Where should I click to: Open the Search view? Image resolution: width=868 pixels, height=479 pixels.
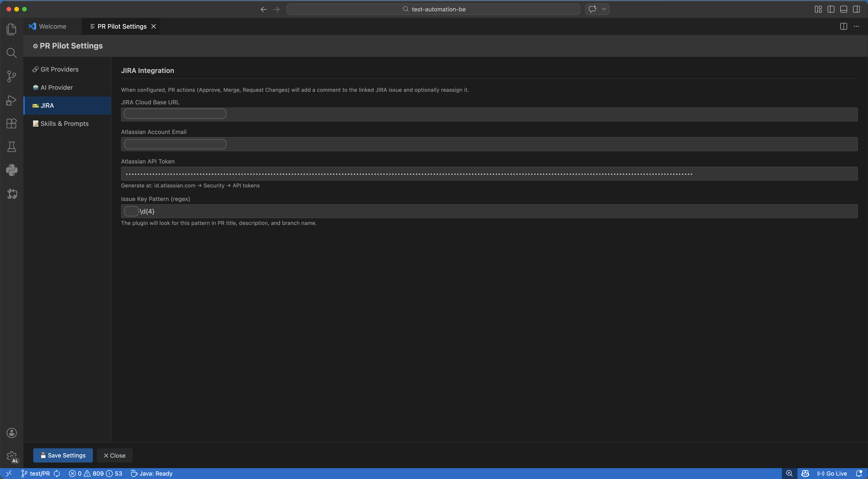12,53
